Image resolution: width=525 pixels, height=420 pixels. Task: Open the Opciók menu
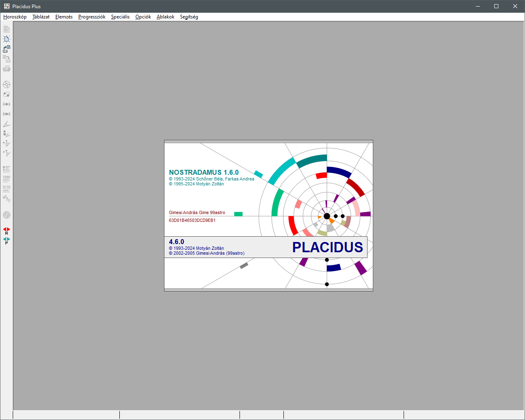pyautogui.click(x=143, y=17)
